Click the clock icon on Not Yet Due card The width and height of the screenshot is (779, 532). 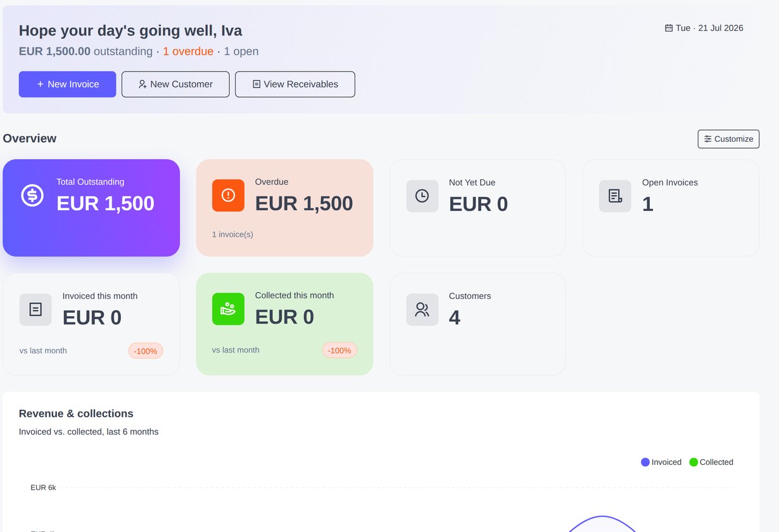pyautogui.click(x=422, y=196)
